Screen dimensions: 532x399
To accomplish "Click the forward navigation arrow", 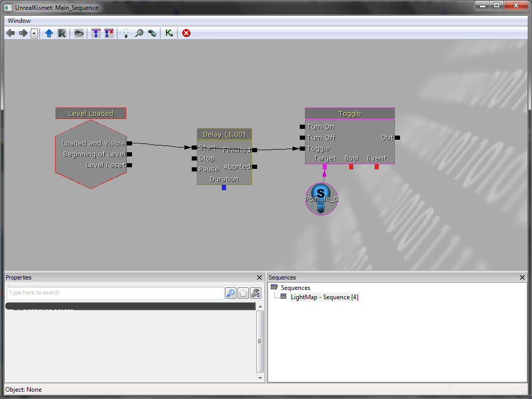I will 23,33.
